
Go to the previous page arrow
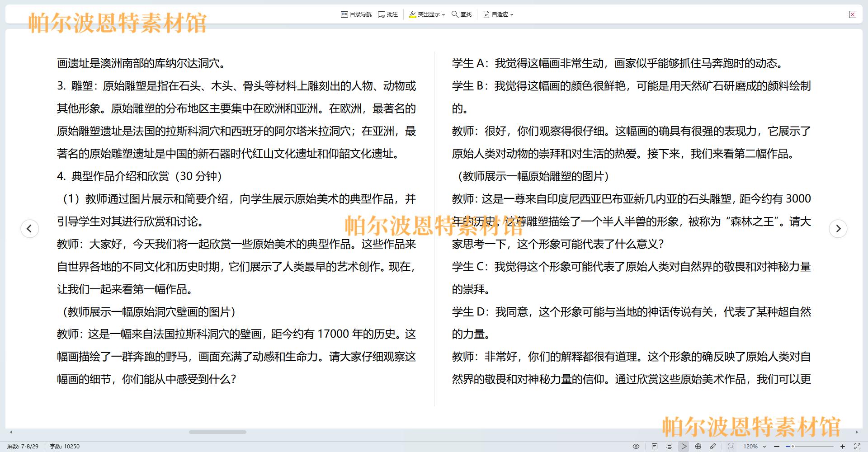coord(29,228)
